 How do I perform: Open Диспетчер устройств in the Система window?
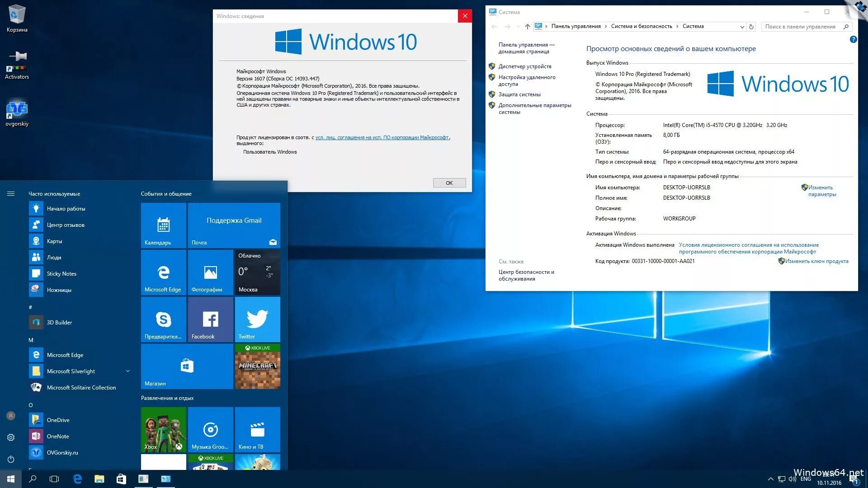tap(525, 66)
